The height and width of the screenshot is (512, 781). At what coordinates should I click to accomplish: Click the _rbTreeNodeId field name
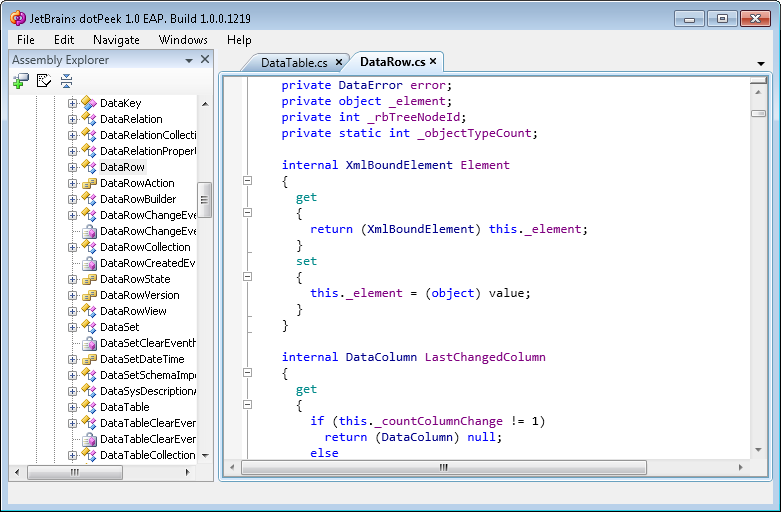click(x=413, y=117)
